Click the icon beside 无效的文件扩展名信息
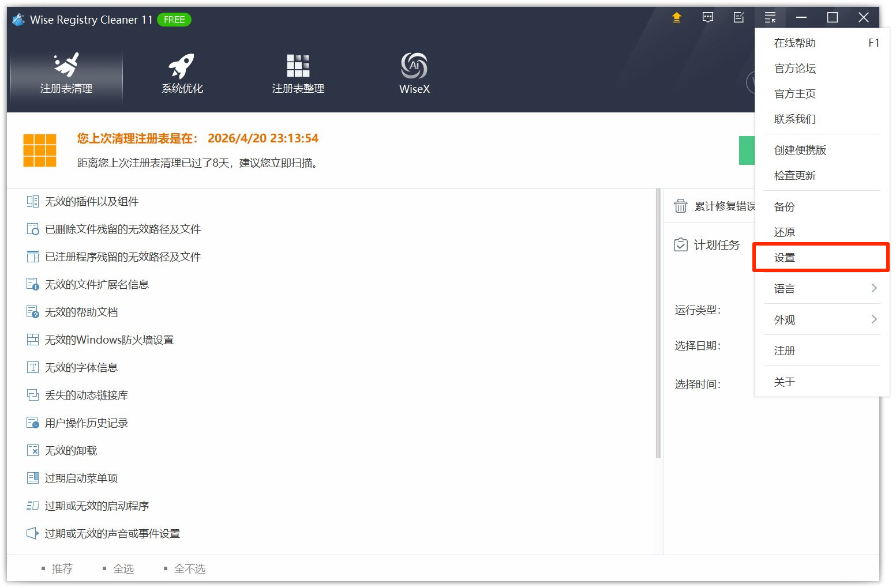Viewport: 896px width, 588px height. tap(33, 285)
